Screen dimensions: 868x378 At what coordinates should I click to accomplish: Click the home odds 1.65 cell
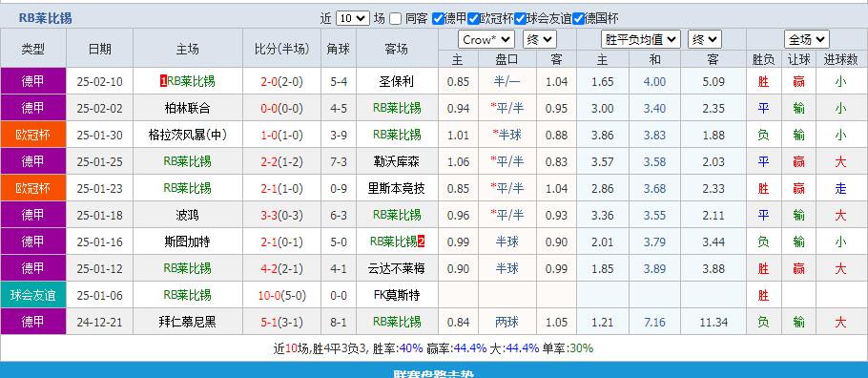coord(602,81)
